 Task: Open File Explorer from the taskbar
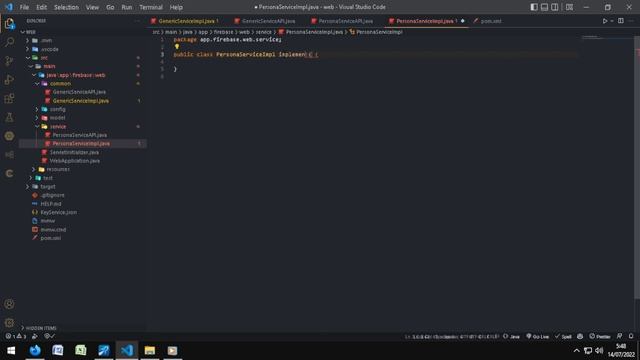(150, 351)
